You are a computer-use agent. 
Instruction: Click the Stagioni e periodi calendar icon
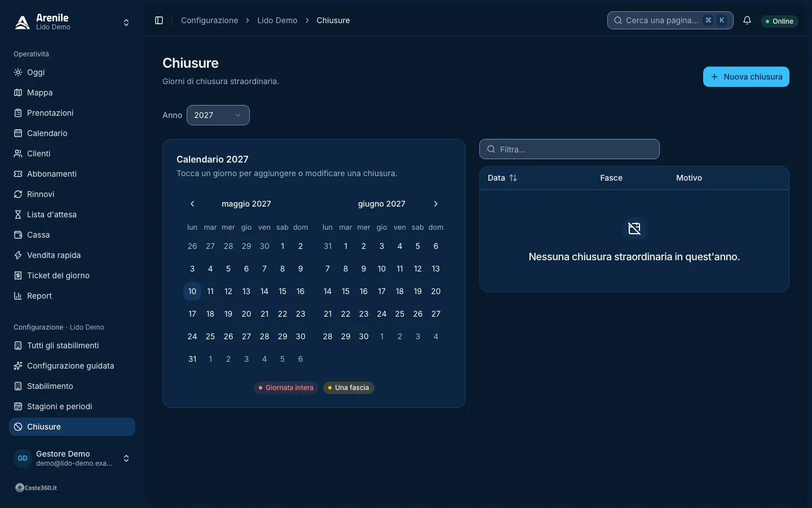tap(18, 406)
